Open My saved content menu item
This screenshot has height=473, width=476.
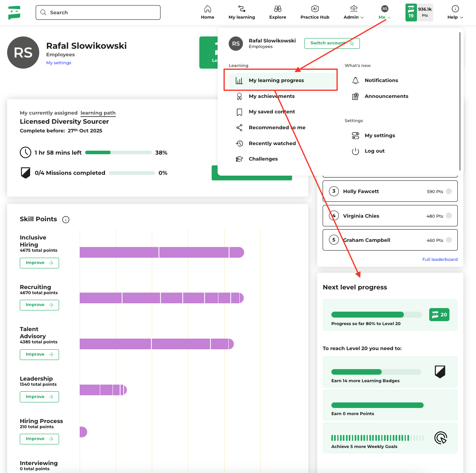[271, 112]
